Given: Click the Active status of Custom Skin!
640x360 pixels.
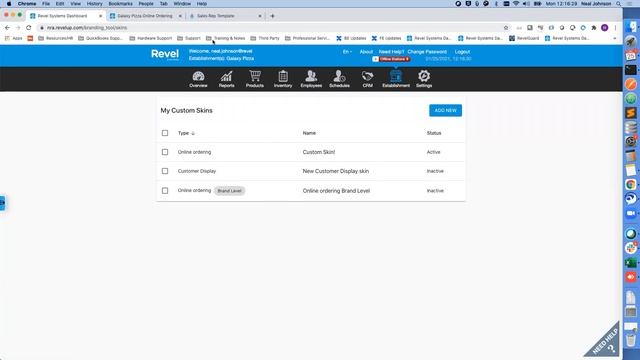Looking at the screenshot, I should point(433,152).
